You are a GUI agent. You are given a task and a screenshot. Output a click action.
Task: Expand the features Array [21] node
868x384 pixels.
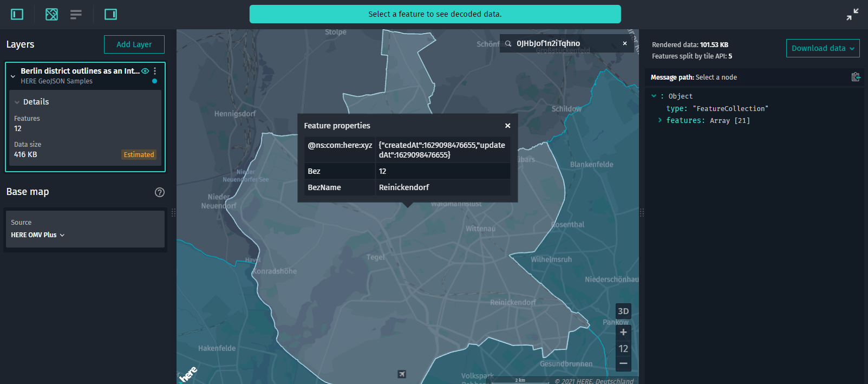tap(660, 120)
